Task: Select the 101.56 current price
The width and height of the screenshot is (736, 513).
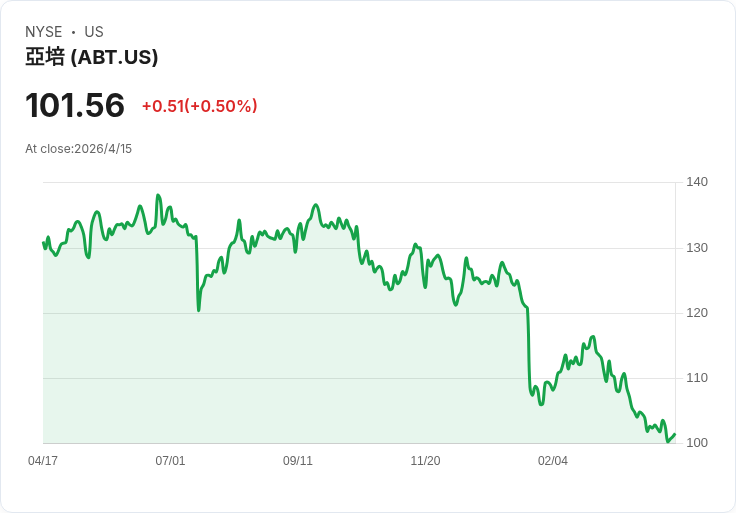Action: (75, 105)
